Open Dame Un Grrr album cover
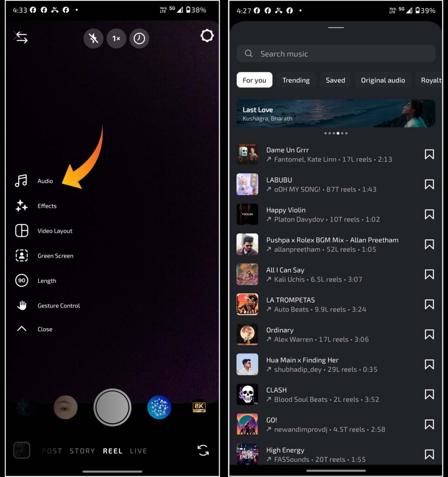The height and width of the screenshot is (477, 448). (247, 154)
